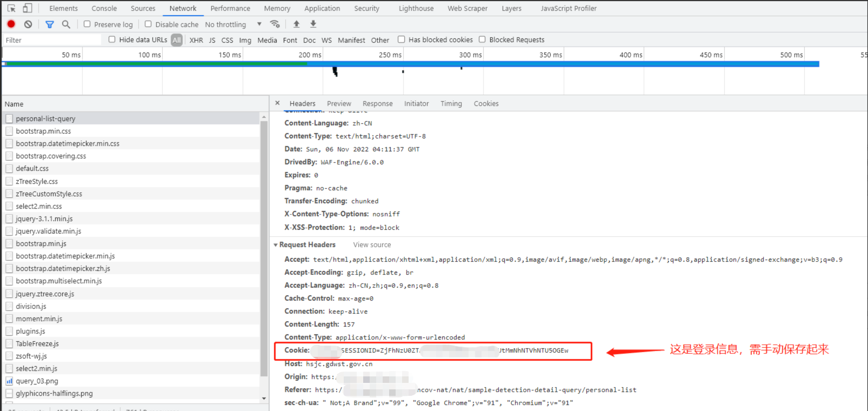Filter requests by XHR type
The image size is (868, 411).
click(196, 40)
